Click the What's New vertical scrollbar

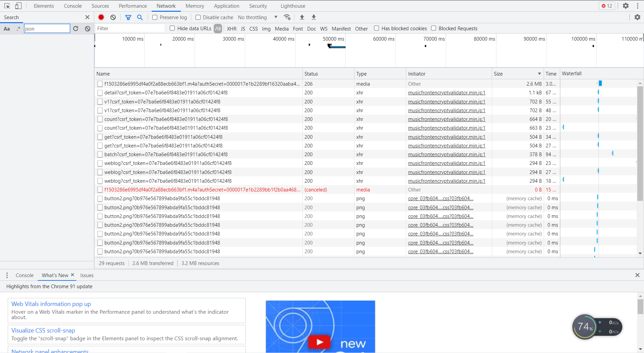tap(640, 307)
